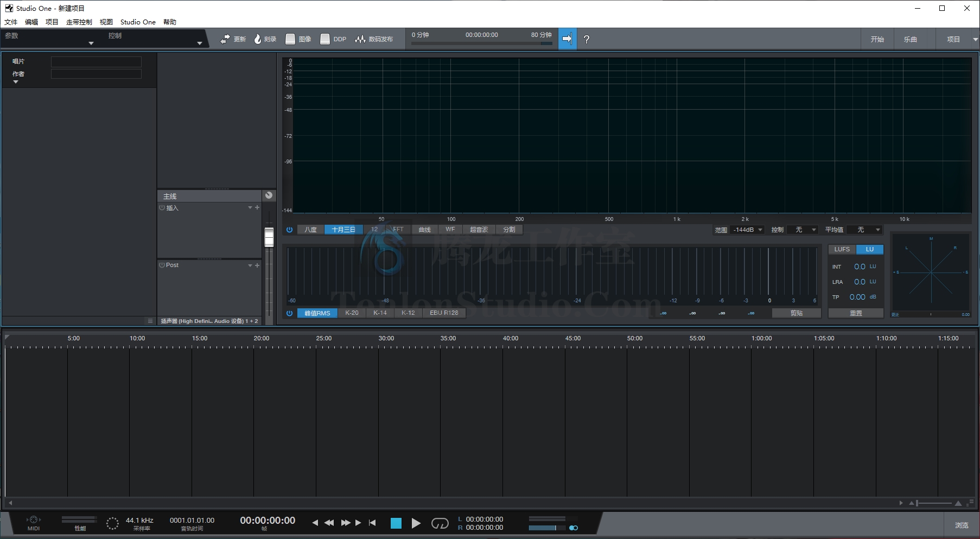Click the 刻录 (Burn) flame icon
Screen dimensions: 980x539
point(258,39)
